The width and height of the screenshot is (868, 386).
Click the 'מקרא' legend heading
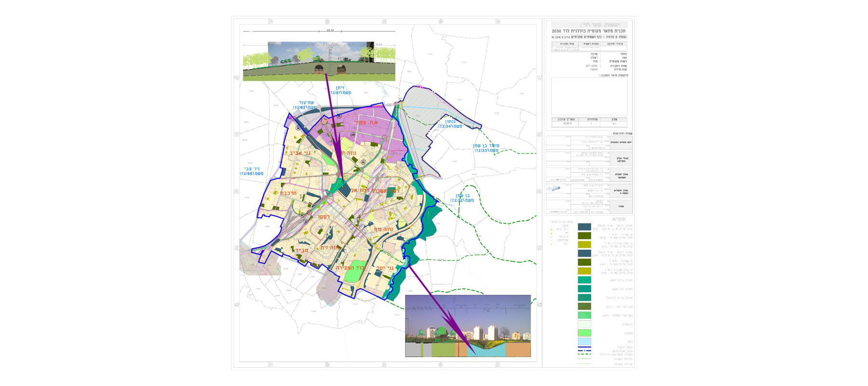click(620, 219)
